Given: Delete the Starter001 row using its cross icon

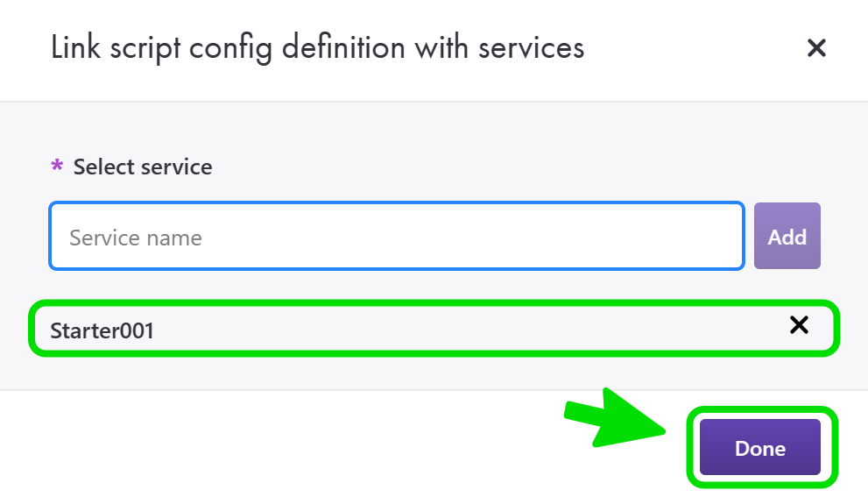Looking at the screenshot, I should pyautogui.click(x=799, y=326).
